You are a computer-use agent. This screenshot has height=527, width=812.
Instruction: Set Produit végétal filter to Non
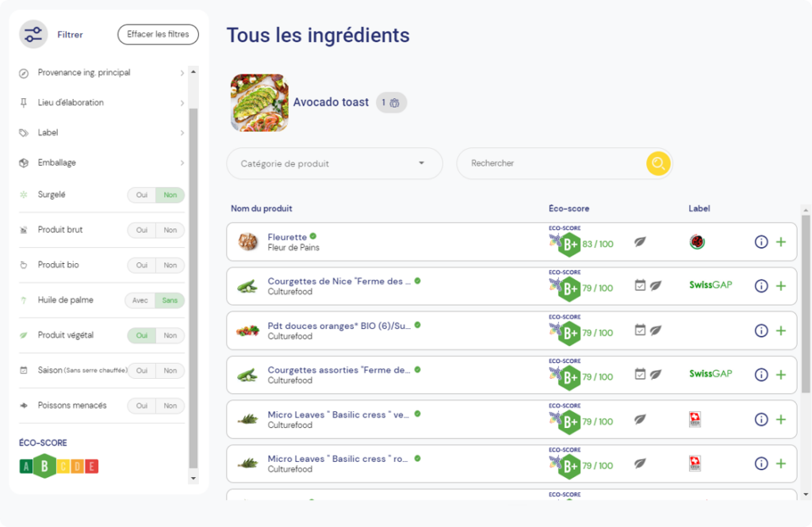click(170, 335)
